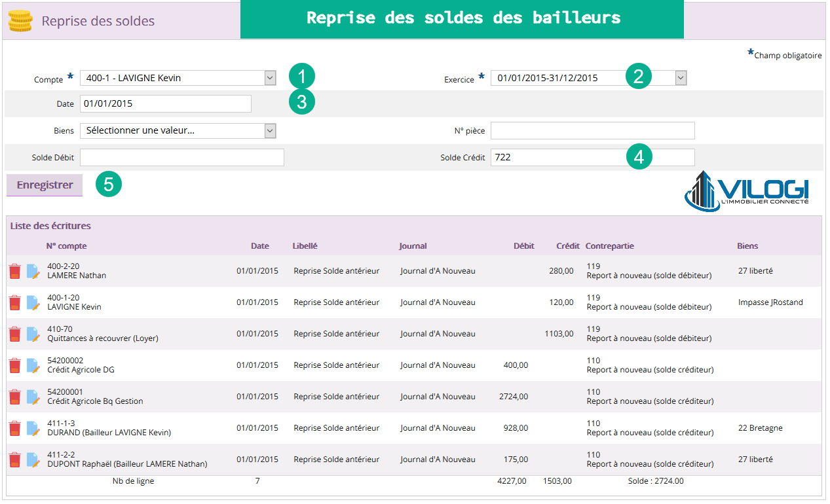
Task: Click the Enregistrer button
Action: (45, 185)
